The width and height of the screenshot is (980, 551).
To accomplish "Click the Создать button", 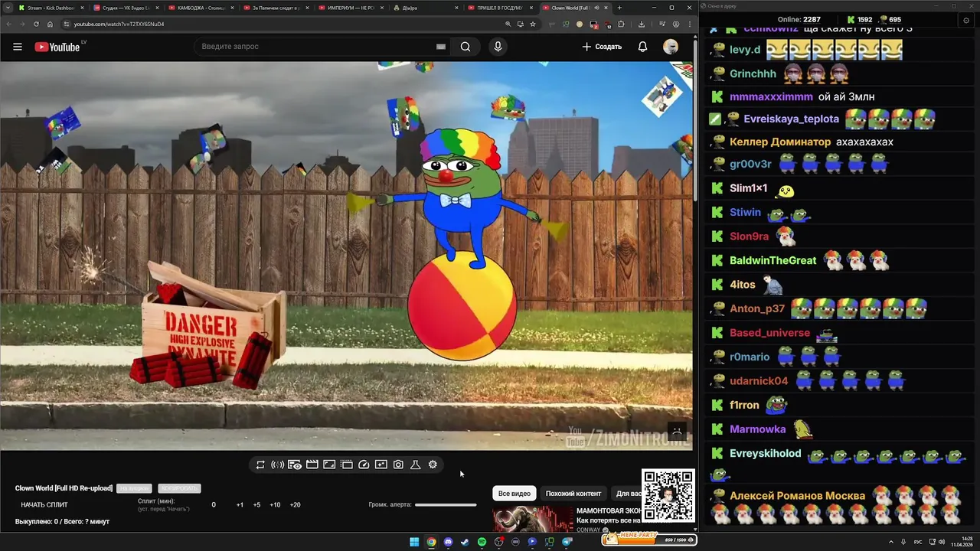I will pyautogui.click(x=603, y=47).
